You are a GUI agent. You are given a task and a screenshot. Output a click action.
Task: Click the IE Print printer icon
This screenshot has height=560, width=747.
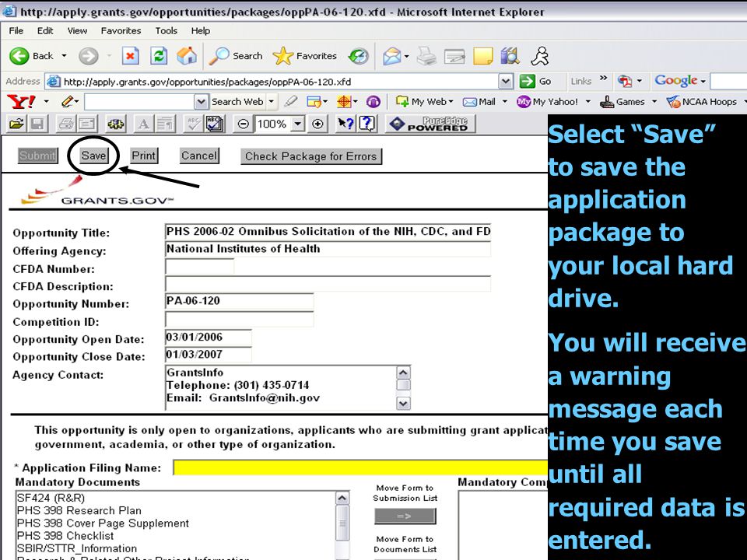[426, 56]
